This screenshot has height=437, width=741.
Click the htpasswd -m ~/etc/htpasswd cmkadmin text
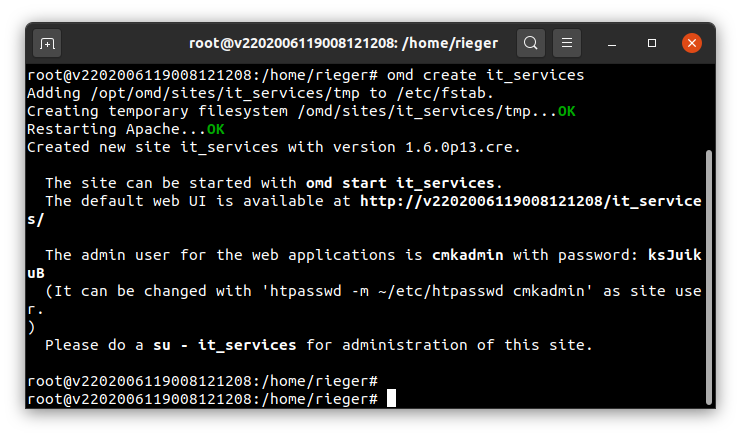point(427,291)
